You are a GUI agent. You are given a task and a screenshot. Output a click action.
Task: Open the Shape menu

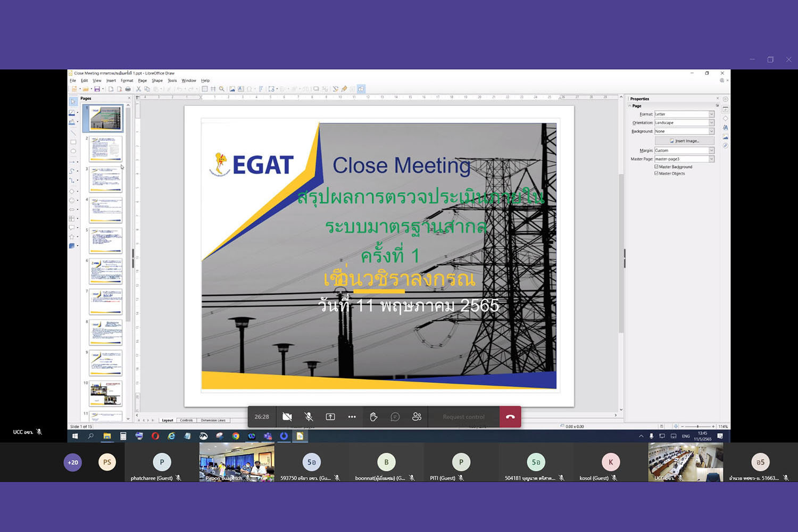pos(157,81)
